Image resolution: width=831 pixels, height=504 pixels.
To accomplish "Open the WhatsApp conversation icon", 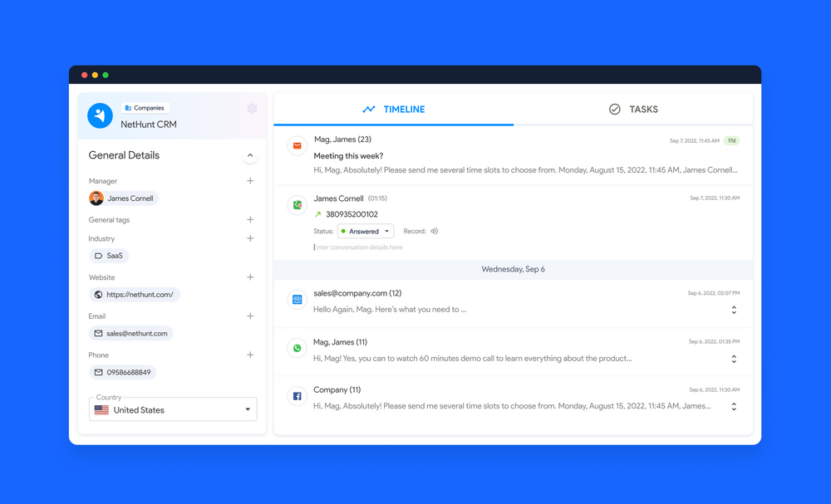I will (x=297, y=348).
